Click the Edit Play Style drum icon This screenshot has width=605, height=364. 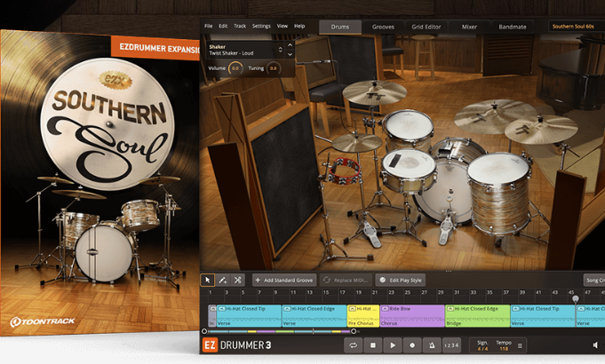click(382, 280)
